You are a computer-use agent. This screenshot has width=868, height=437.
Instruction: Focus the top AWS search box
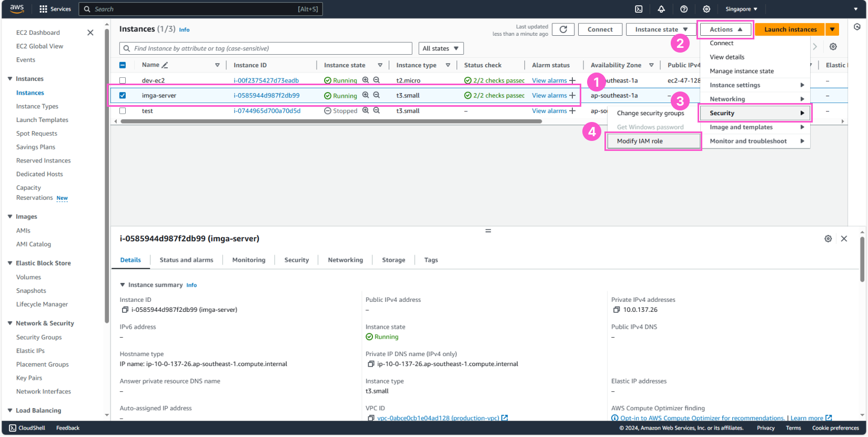[x=200, y=9]
